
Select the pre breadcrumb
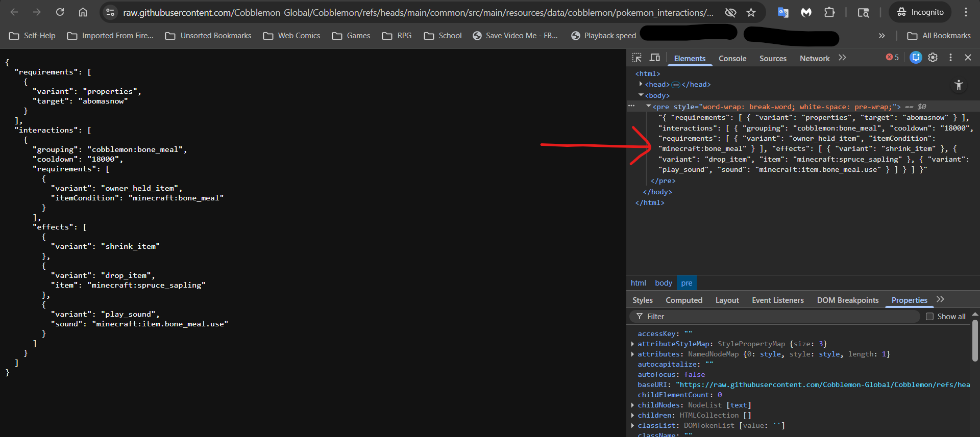coord(687,283)
